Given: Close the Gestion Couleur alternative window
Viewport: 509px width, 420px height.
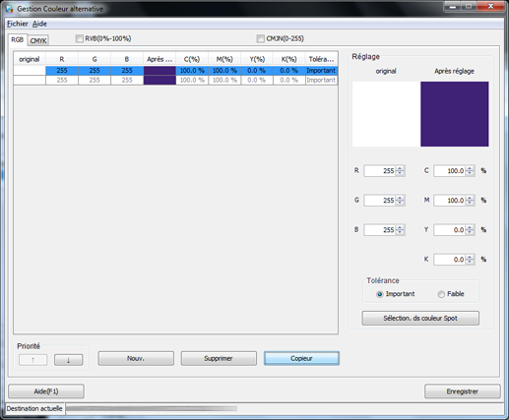Looking at the screenshot, I should (490, 6).
